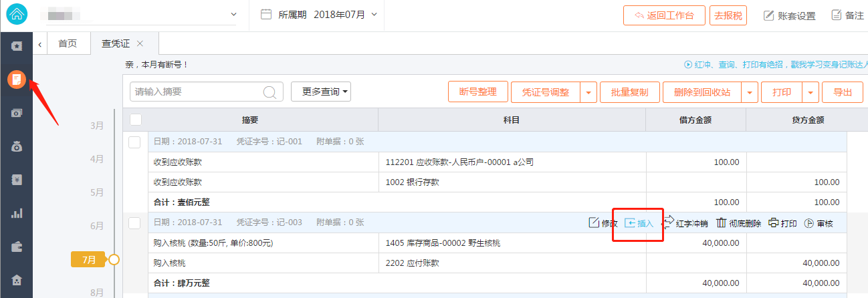
Task: Click the tab scroll-left arrow
Action: [x=39, y=44]
